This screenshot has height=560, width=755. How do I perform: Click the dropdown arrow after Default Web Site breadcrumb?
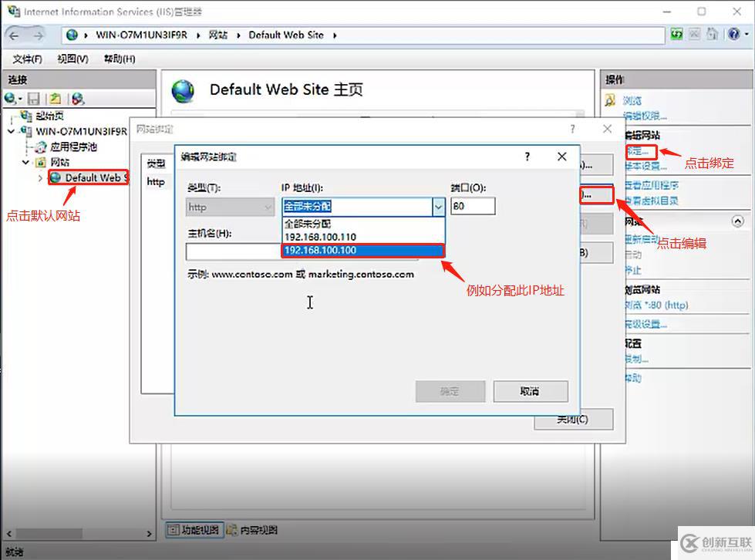[335, 35]
